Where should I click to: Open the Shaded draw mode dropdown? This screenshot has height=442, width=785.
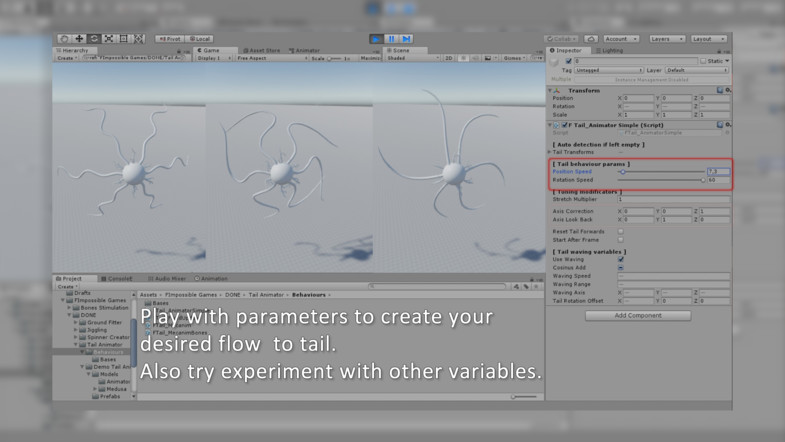click(413, 58)
